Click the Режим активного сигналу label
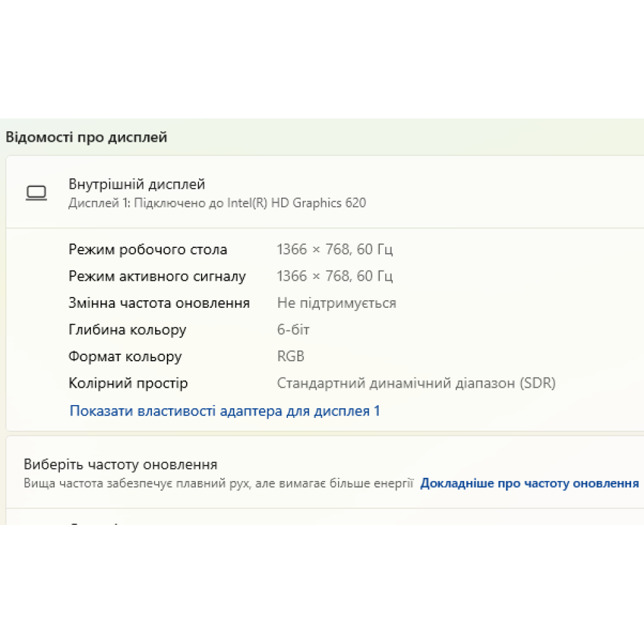Screen dimensions: 644x644 157,276
